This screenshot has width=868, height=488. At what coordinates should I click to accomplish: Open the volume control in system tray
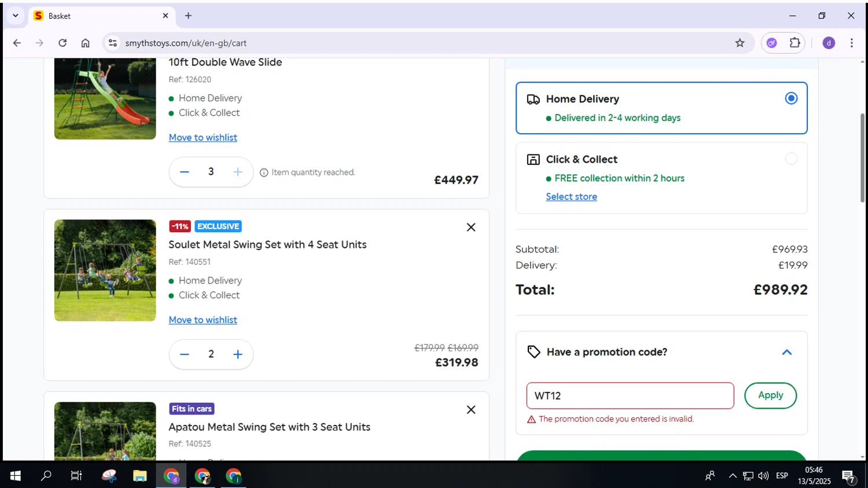pyautogui.click(x=763, y=476)
